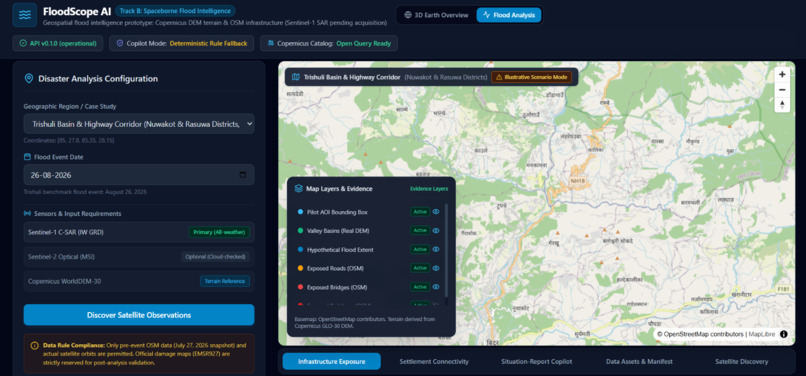Click the MapLibre attribution link

coord(761,334)
